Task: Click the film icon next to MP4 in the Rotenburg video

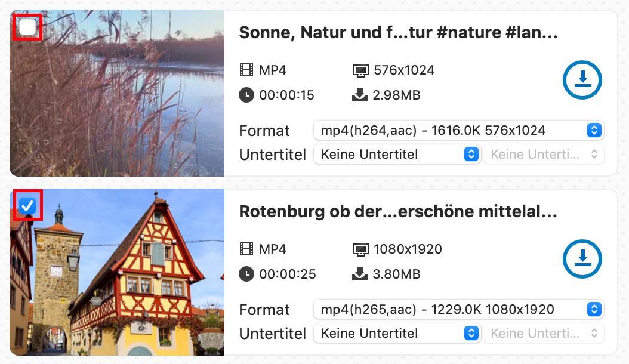Action: point(246,249)
